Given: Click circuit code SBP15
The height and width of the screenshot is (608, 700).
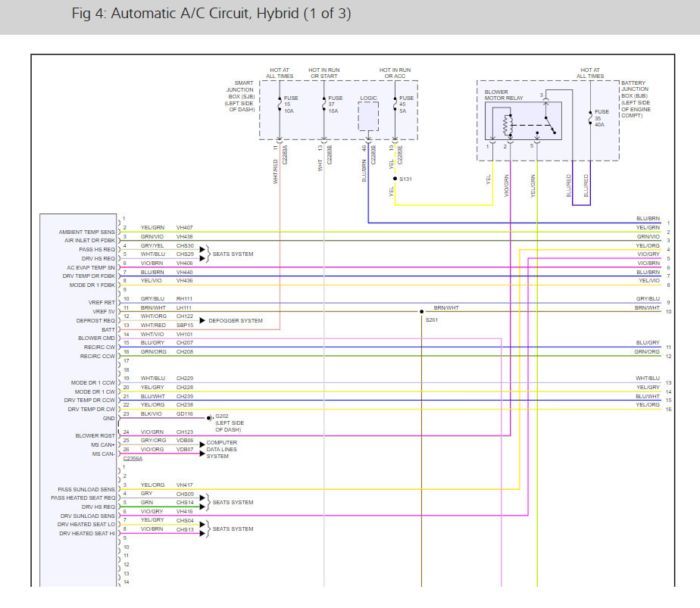Looking at the screenshot, I should coord(185,325).
